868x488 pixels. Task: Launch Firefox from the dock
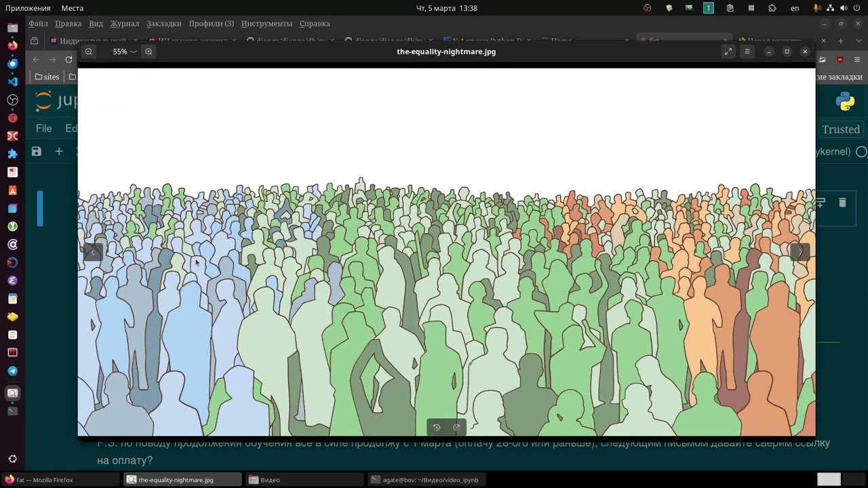pyautogui.click(x=12, y=45)
